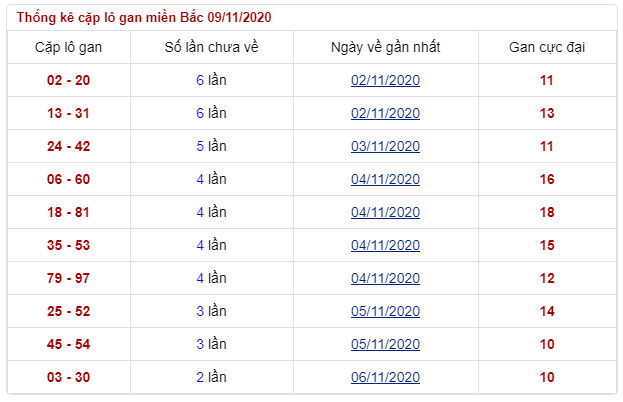Select the 02 - 20 pair cell
This screenshot has width=623, height=402.
[x=68, y=80]
